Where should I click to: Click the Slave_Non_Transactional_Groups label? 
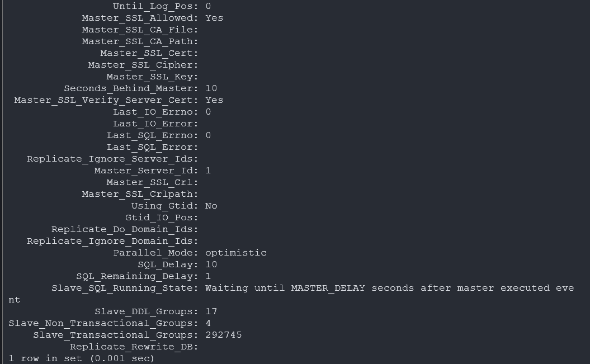point(103,323)
